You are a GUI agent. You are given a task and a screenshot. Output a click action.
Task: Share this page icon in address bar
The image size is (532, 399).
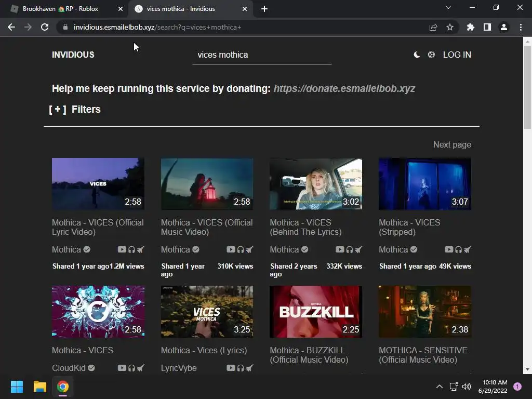[x=433, y=27]
